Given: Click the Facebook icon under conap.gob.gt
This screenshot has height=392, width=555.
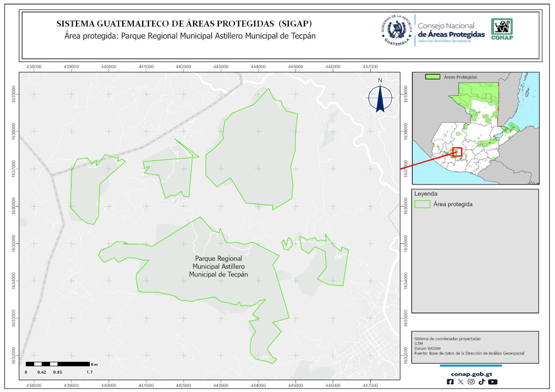Looking at the screenshot, I should (450, 382).
